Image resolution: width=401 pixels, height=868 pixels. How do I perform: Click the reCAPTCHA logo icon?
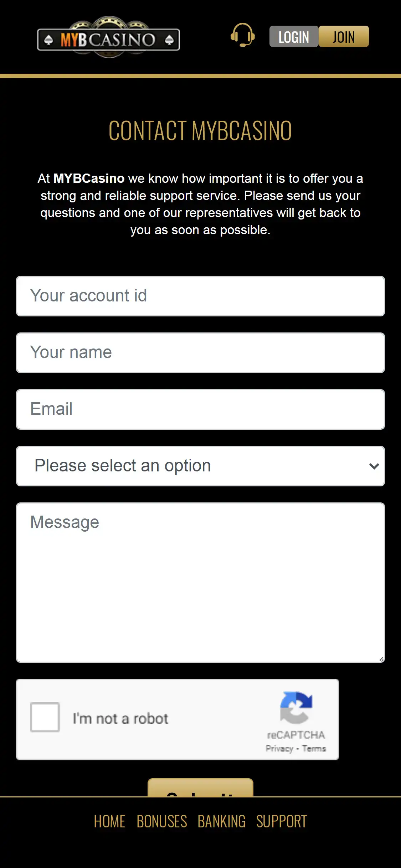(x=296, y=707)
